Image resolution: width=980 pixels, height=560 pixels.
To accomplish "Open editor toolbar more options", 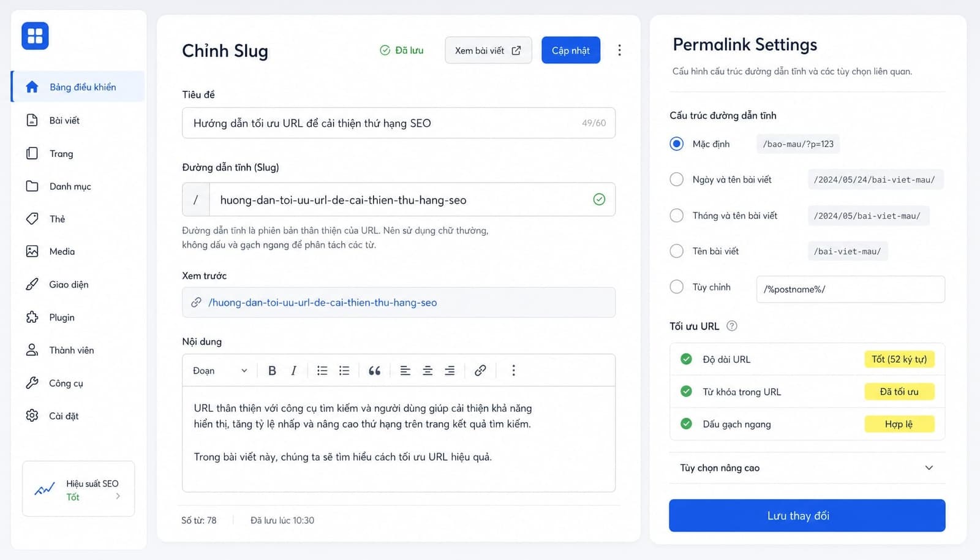I will click(x=513, y=371).
